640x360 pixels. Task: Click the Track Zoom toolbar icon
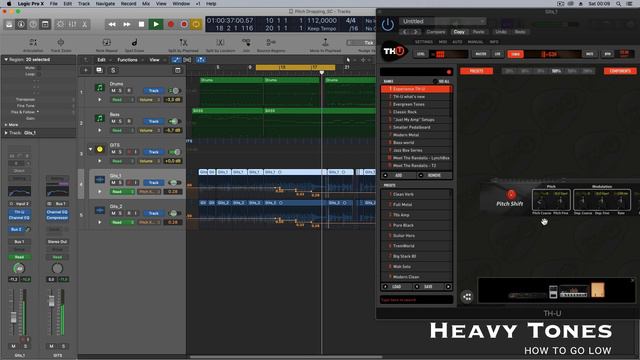[x=60, y=42]
